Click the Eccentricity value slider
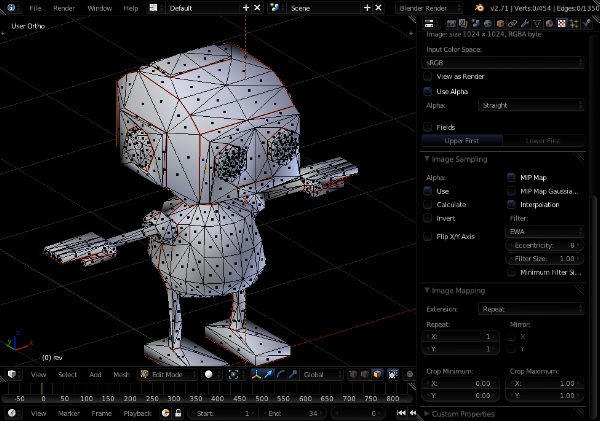Image resolution: width=600 pixels, height=421 pixels. (546, 244)
